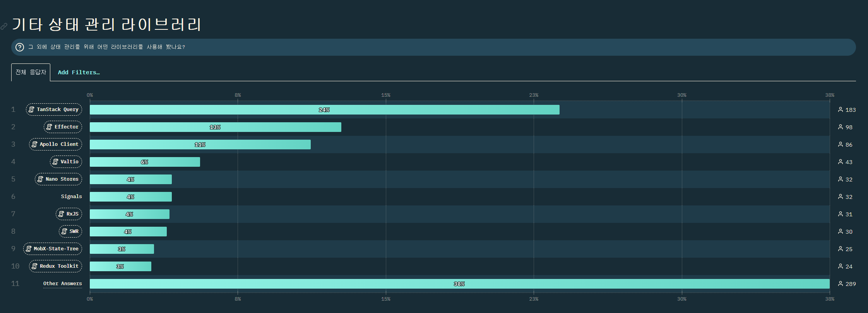Click the person icon next to 289
Viewport: 868px width, 313px height.
840,284
